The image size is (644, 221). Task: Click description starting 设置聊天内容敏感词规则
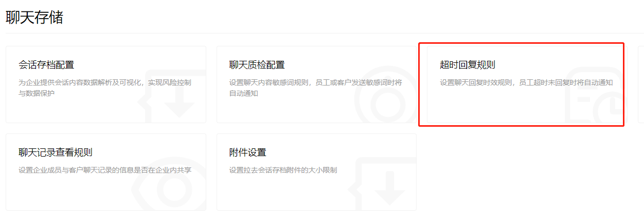pyautogui.click(x=316, y=88)
